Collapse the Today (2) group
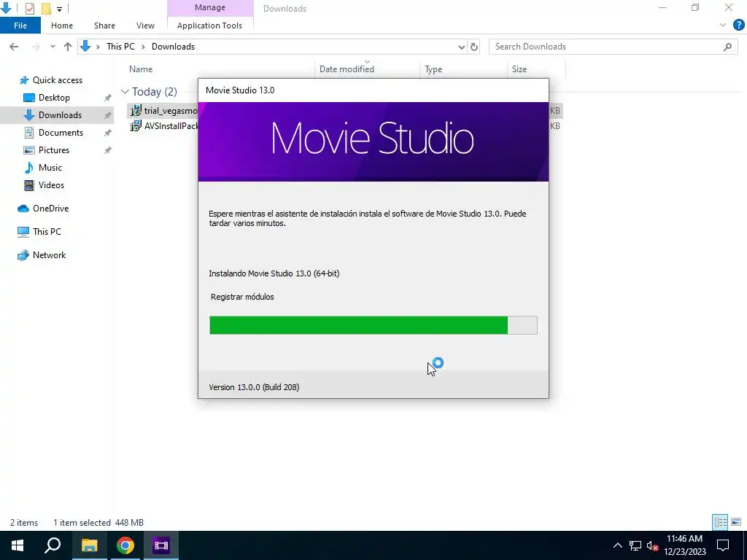This screenshot has height=560, width=747. 125,91
